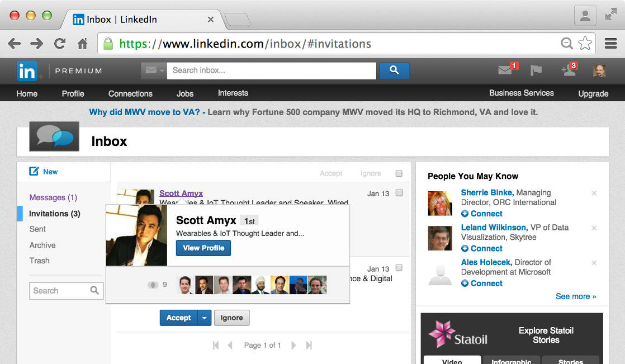Click the browser address bar URL
The width and height of the screenshot is (625, 364).
coord(245,44)
